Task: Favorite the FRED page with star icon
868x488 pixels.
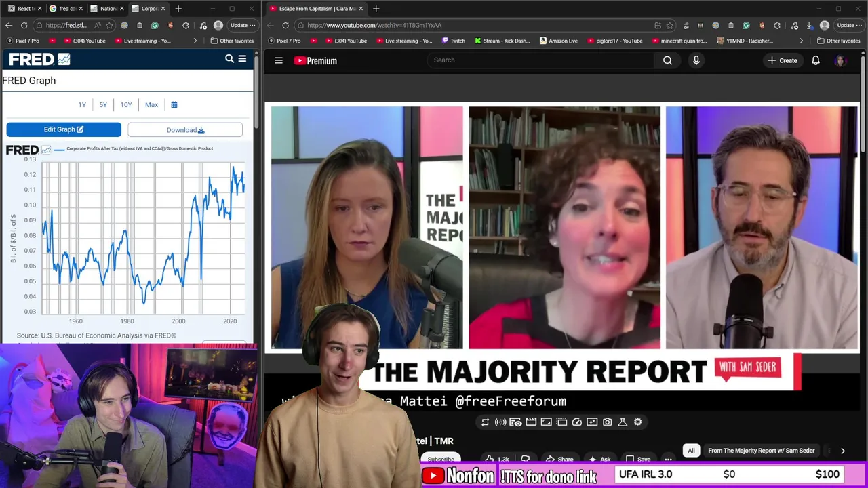Action: [109, 26]
